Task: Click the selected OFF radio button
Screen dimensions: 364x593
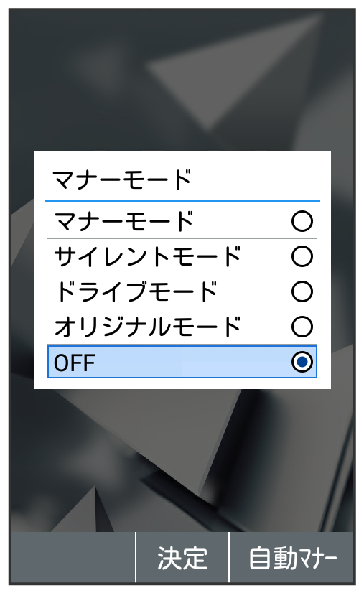Action: tap(302, 362)
